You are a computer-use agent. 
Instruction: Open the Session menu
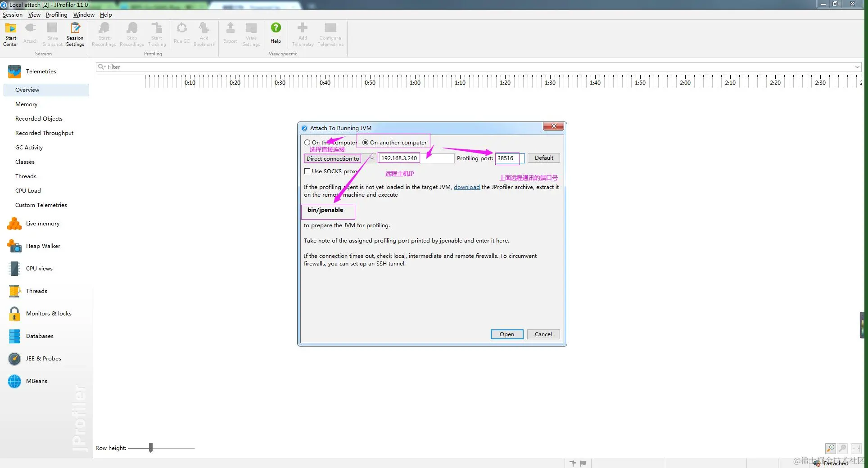click(x=13, y=15)
